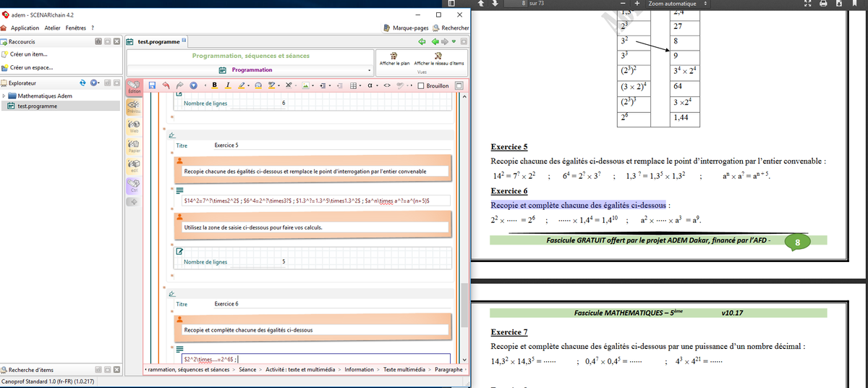This screenshot has width=868, height=388.
Task: Click Paragraphe in the breadcrumb bar
Action: [449, 369]
